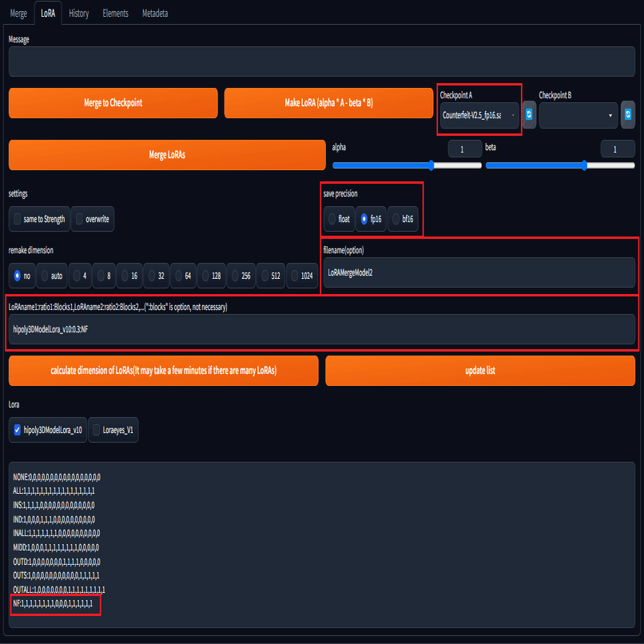644x644 pixels.
Task: Open the Checkpoint A dropdown
Action: click(479, 115)
